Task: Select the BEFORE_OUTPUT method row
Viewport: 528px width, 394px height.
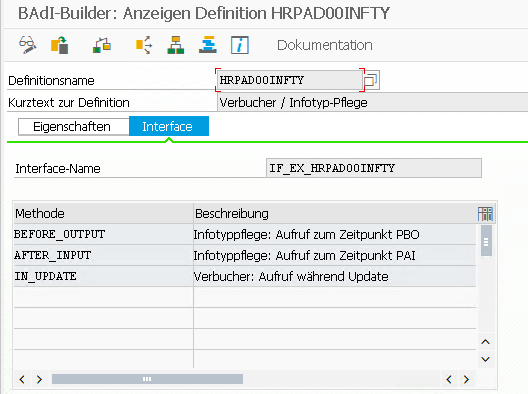Action: pos(245,234)
